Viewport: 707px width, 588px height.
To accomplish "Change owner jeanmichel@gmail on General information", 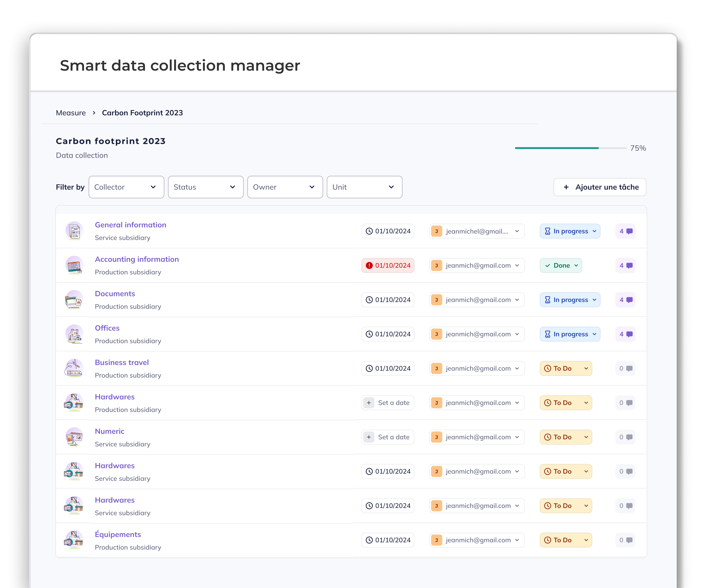I will [x=477, y=231].
